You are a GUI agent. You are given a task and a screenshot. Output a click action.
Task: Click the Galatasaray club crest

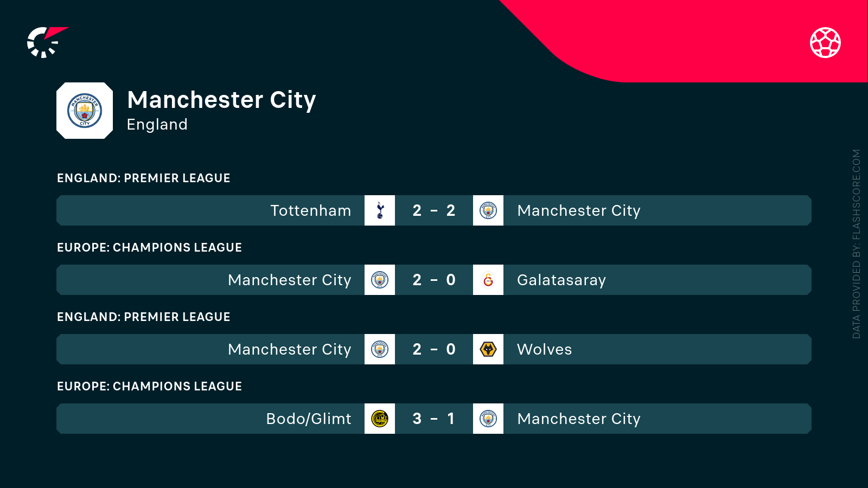coord(488,280)
